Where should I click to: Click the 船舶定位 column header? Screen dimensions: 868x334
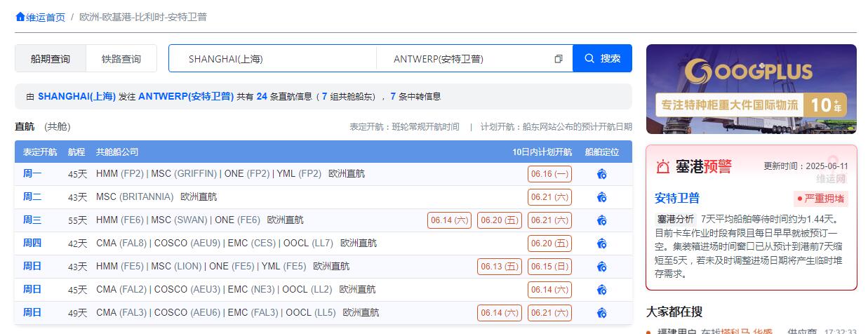pos(602,152)
